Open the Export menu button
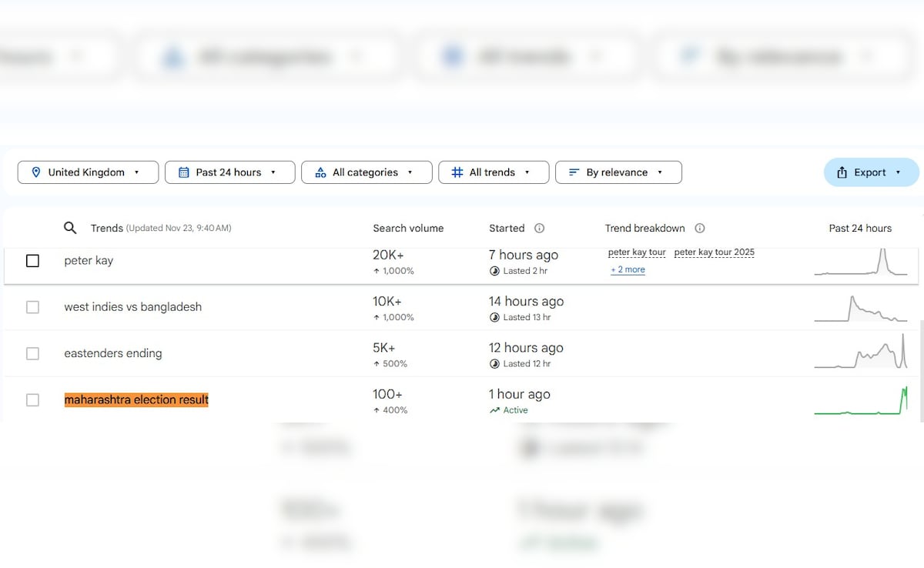924x568 pixels. point(871,172)
